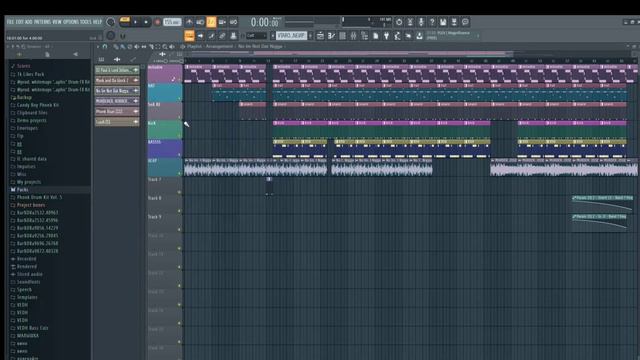
Task: Select the Melodies track header
Action: [165, 74]
